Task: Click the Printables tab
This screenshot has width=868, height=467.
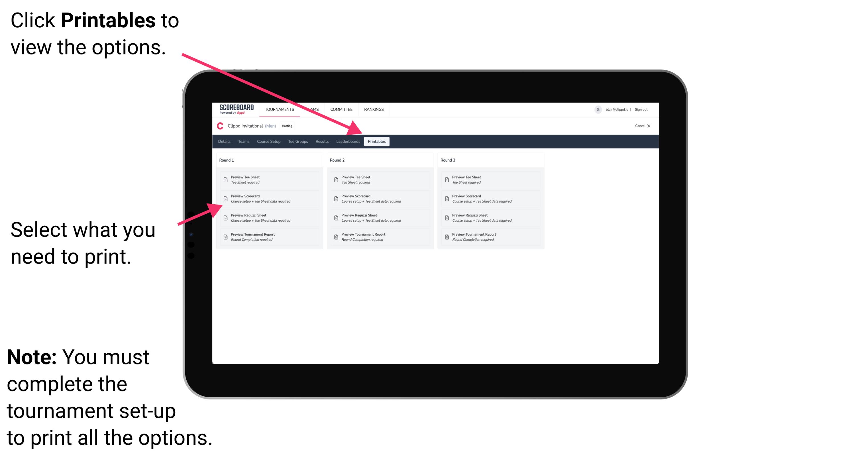Action: coord(376,142)
